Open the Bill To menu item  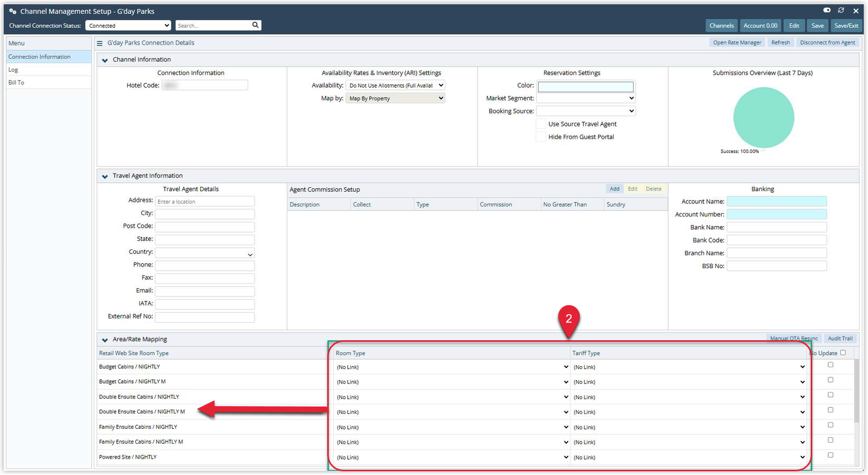pyautogui.click(x=49, y=82)
